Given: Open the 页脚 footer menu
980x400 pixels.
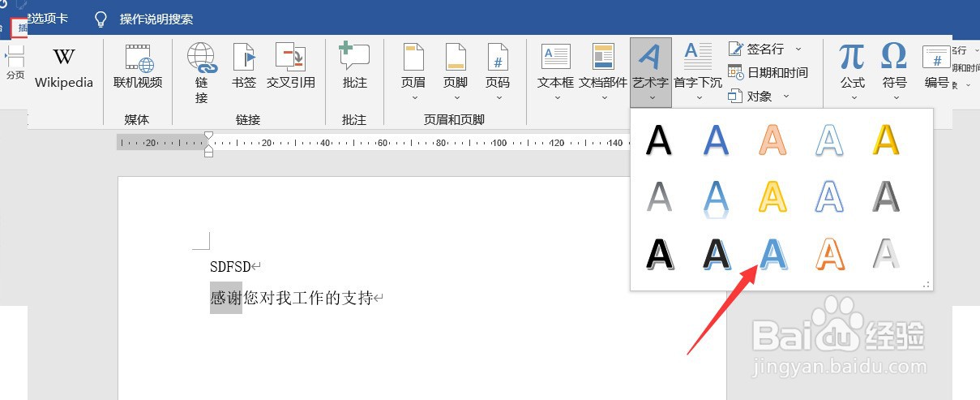Looking at the screenshot, I should coord(456,73).
